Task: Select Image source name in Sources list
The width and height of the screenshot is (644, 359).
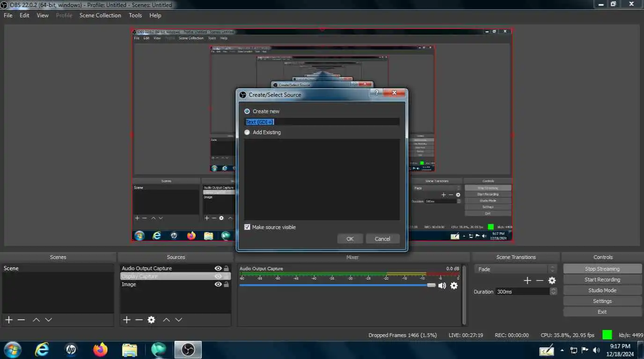Action: (129, 284)
